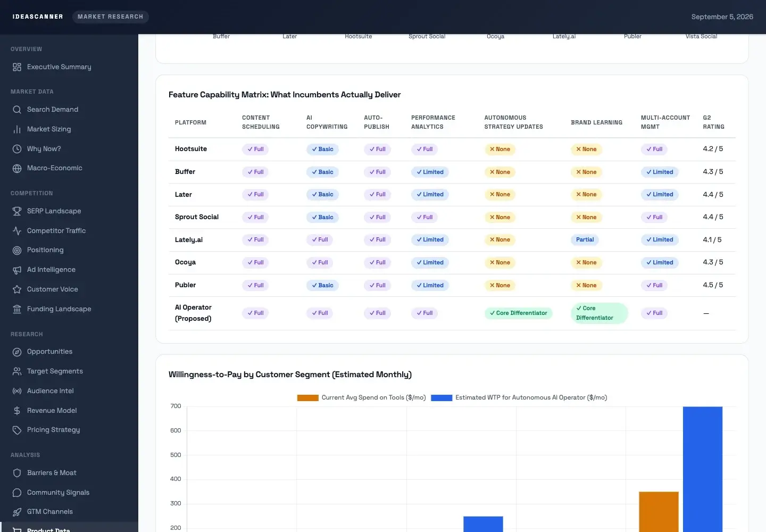Click the Market Research badge
766x532 pixels.
click(110, 17)
